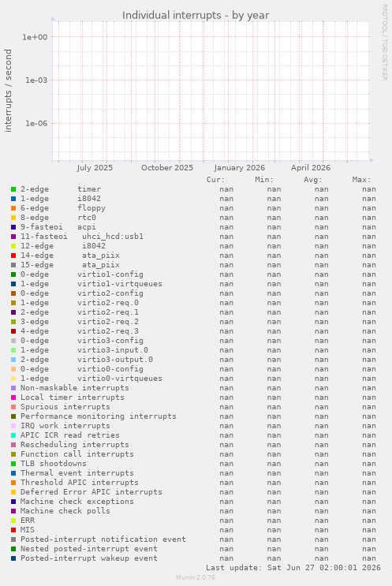Click the red swatch beside MIS
Image resolution: width=392 pixels, height=586 pixels.
click(x=13, y=530)
